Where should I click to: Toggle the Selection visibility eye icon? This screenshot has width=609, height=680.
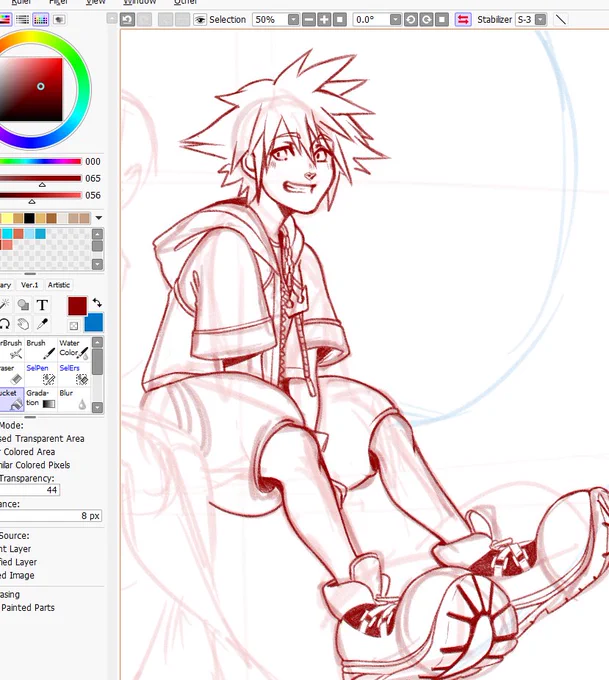(x=200, y=20)
